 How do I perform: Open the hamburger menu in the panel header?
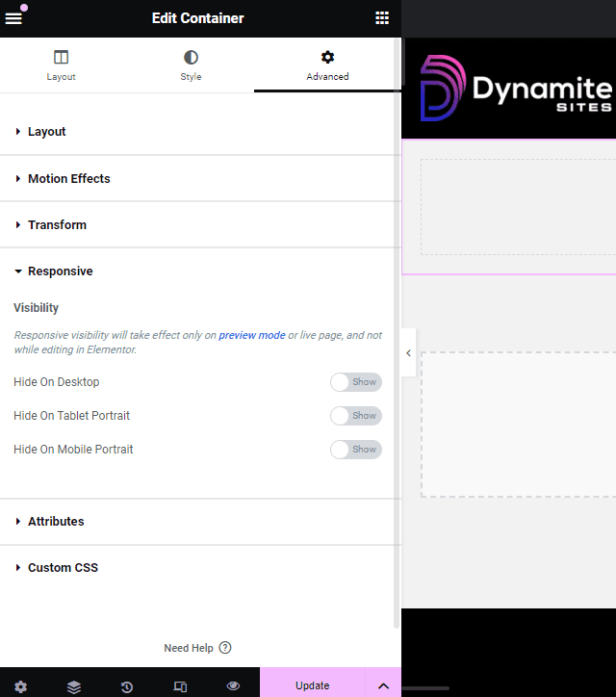coord(13,18)
